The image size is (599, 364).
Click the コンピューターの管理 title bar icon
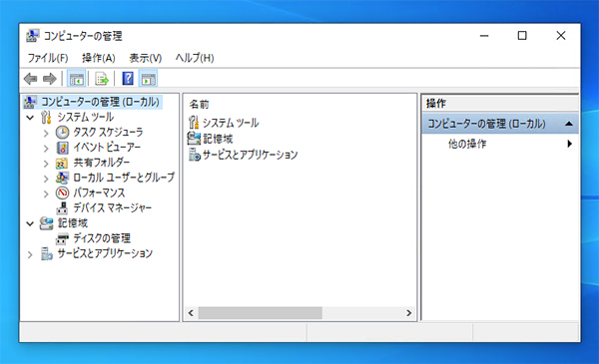pos(33,36)
